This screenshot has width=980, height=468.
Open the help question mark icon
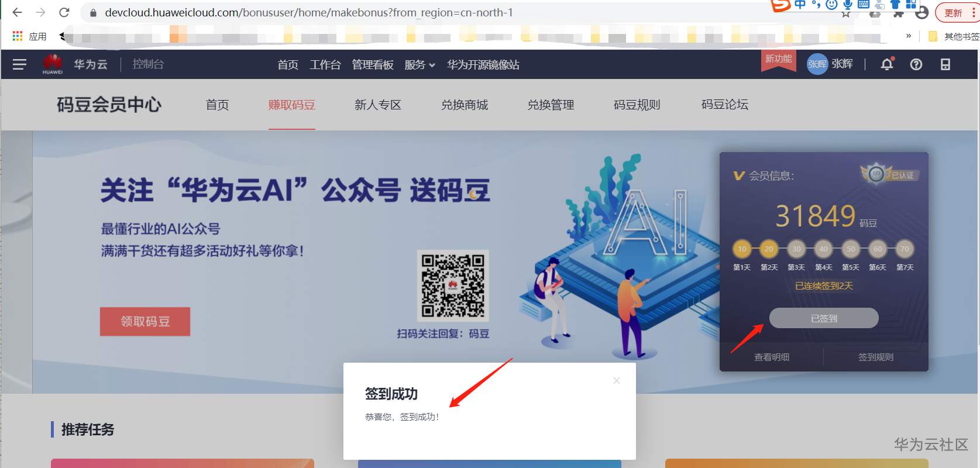[916, 64]
